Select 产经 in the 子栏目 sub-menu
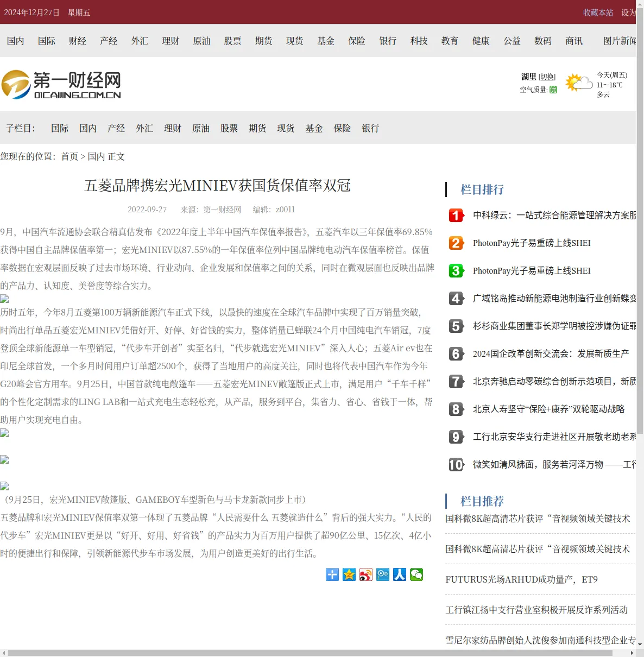 point(116,128)
